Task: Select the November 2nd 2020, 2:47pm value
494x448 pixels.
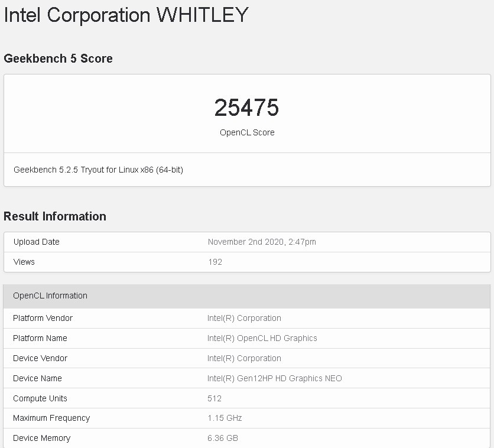Action: (262, 242)
